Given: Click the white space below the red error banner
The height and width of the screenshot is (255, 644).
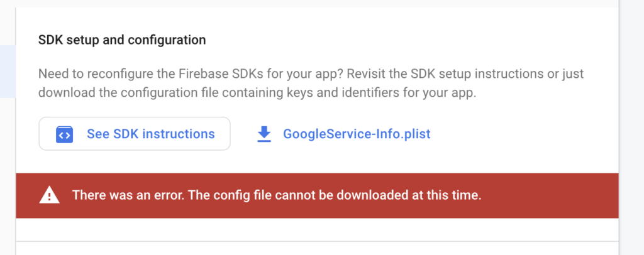Looking at the screenshot, I should click(317, 229).
